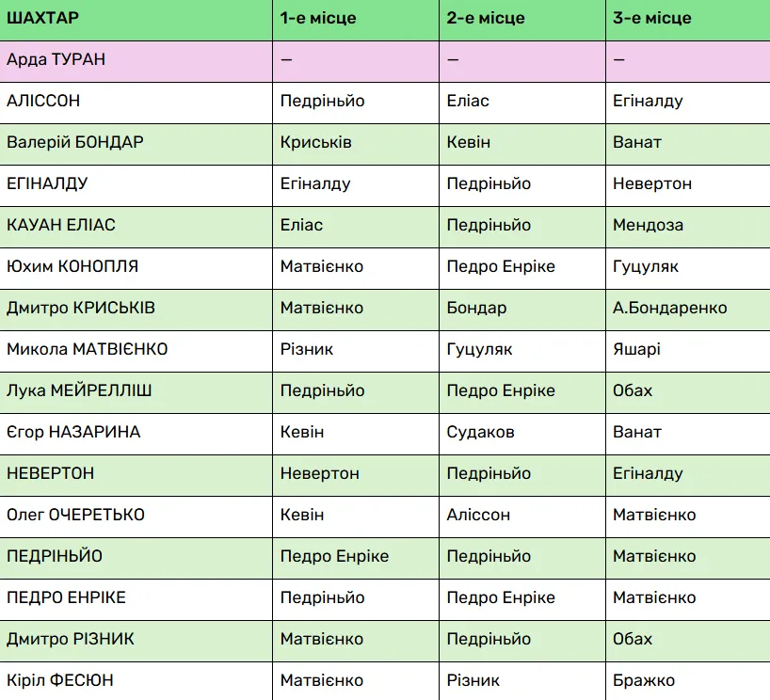Image resolution: width=770 pixels, height=700 pixels.
Task: Select the КАУАН ЕЛІАС name cell
Action: click(61, 225)
